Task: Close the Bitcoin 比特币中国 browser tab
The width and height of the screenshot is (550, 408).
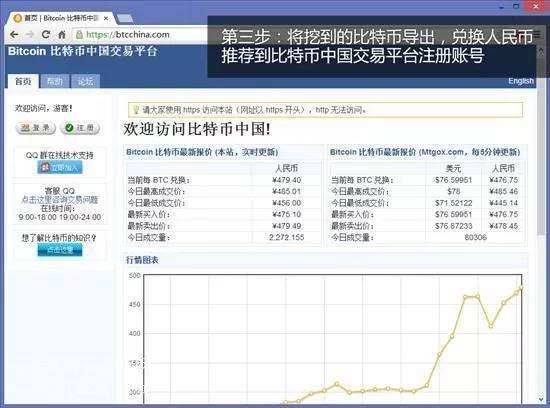Action: (x=106, y=18)
